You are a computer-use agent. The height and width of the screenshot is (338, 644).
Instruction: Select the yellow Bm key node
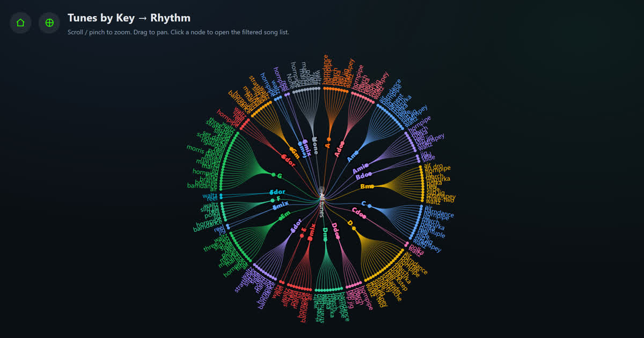(x=373, y=186)
